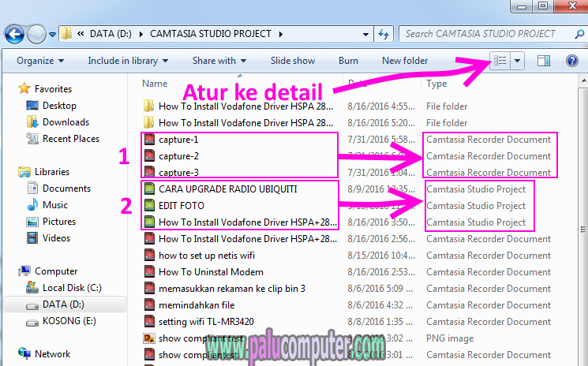The width and height of the screenshot is (588, 366).
Task: Click Burn in the toolbar
Action: coord(348,61)
